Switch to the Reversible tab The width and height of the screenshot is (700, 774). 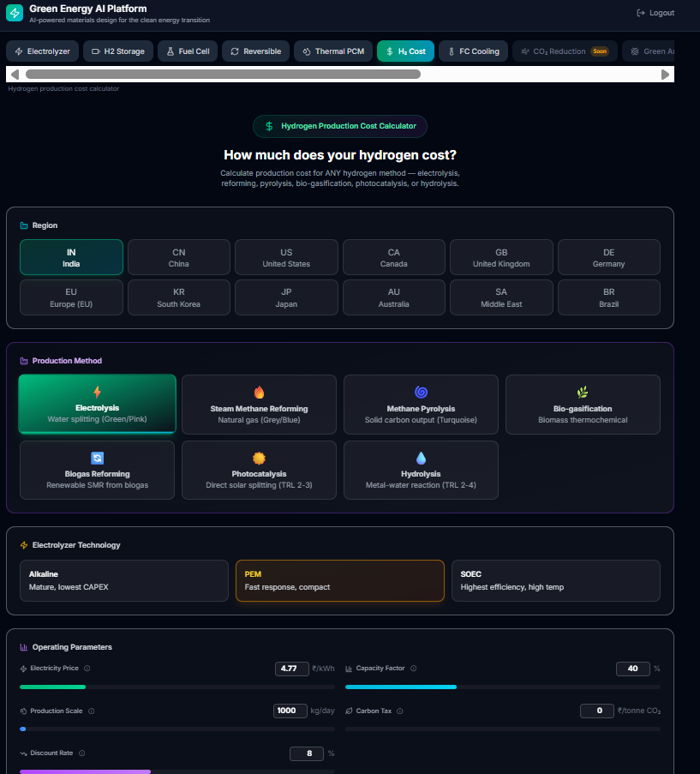(x=255, y=51)
